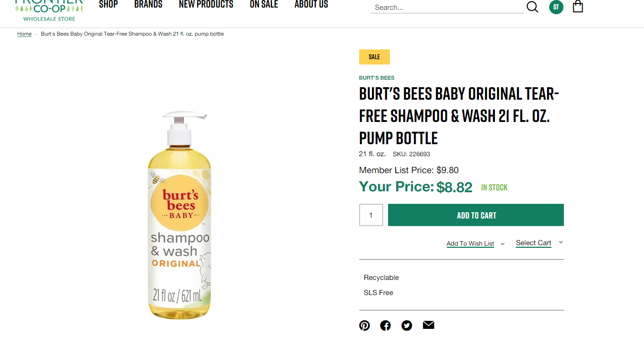Open the About Us menu
Image resolution: width=644 pixels, height=348 pixels.
311,4
